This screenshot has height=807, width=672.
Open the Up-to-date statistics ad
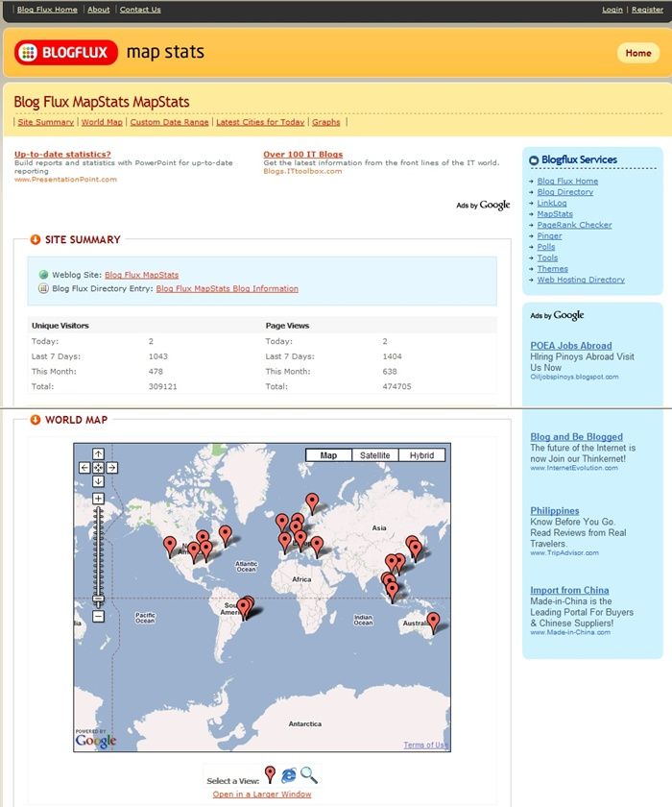[62, 154]
